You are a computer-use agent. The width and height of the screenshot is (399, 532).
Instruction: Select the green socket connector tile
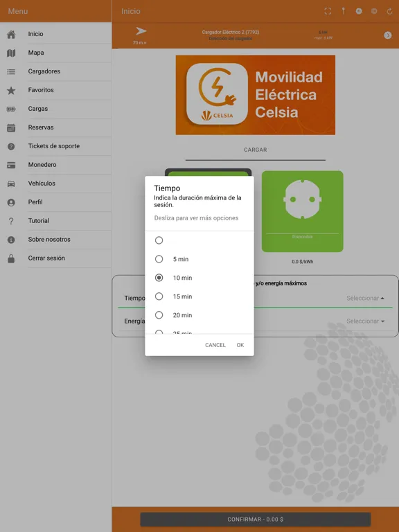(x=302, y=211)
